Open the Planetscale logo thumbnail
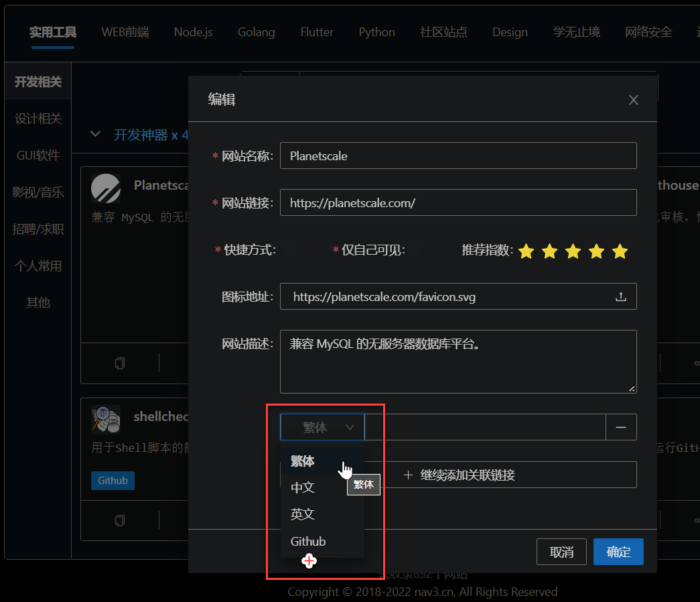 106,188
